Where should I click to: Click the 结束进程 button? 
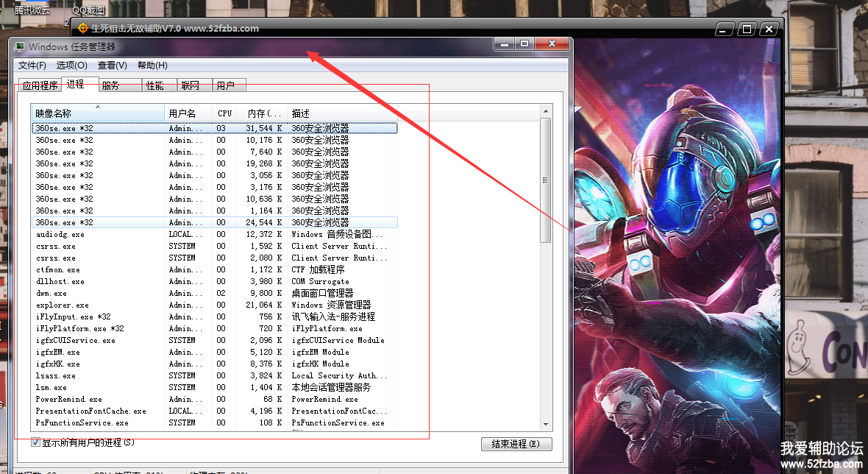[x=516, y=444]
